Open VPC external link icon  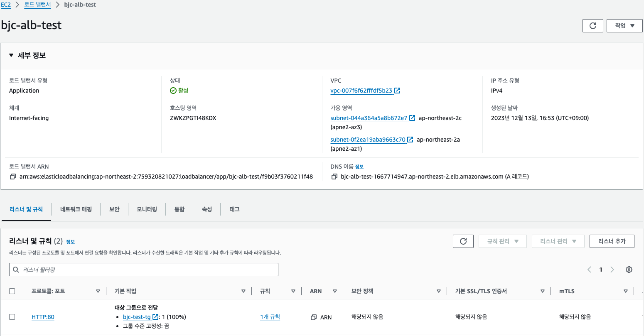[397, 91]
